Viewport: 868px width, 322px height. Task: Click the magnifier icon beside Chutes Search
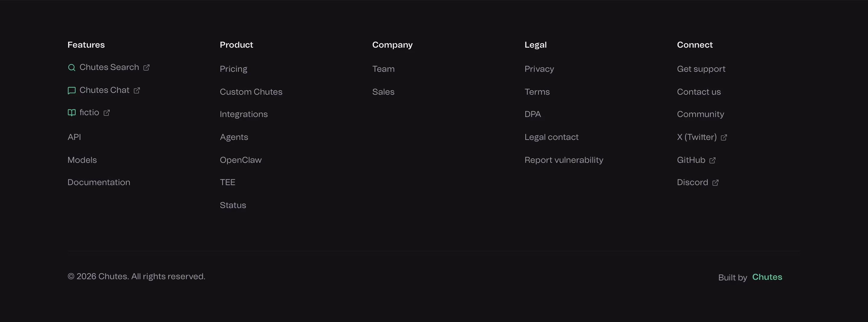click(x=71, y=68)
